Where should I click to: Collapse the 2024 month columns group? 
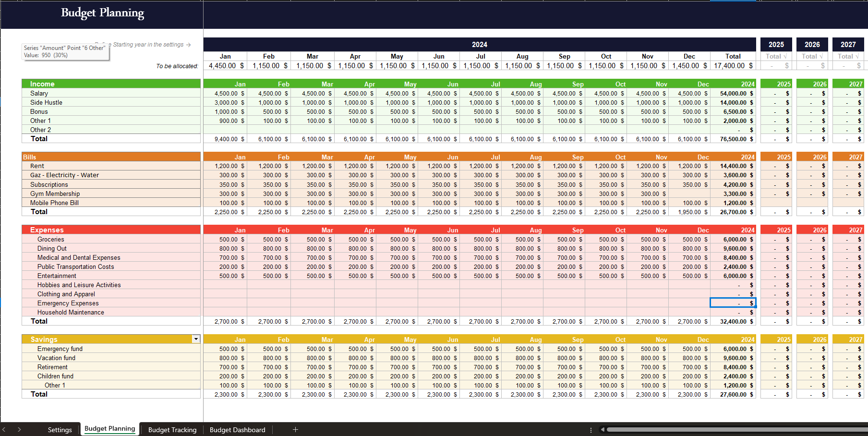[x=479, y=44]
